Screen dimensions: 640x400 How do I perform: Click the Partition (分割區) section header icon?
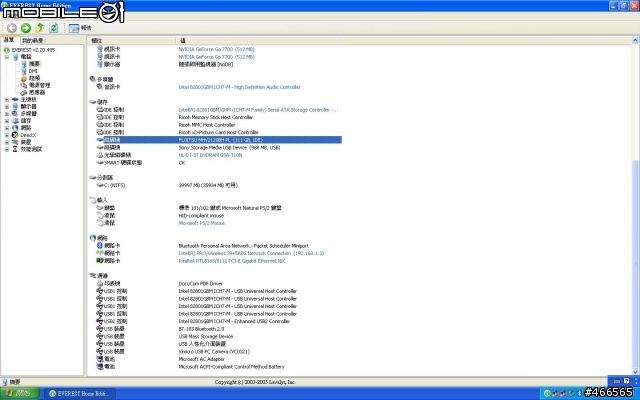coord(93,178)
